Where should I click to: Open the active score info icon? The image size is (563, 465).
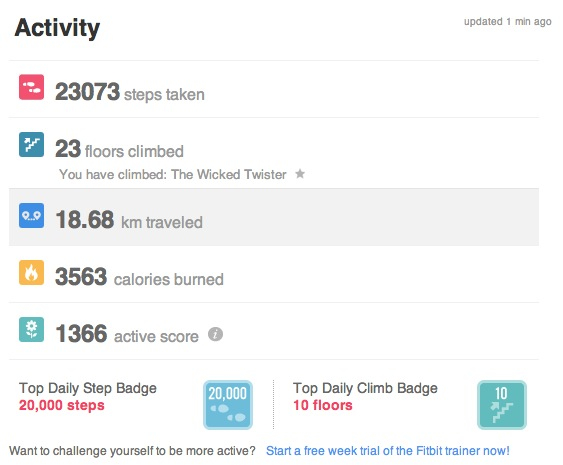point(215,334)
